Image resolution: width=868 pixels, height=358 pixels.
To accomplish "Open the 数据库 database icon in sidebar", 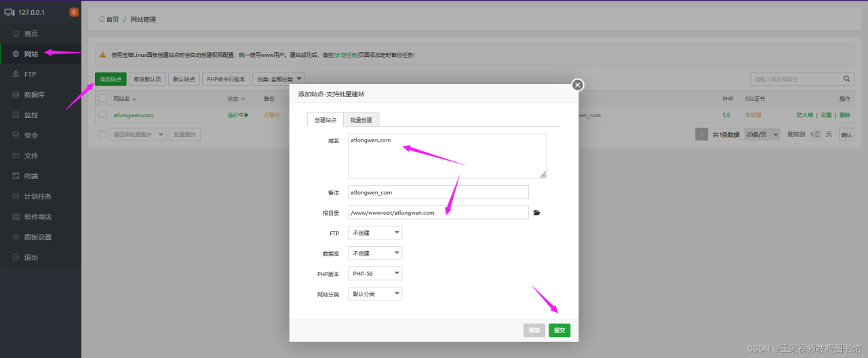I will [x=16, y=94].
